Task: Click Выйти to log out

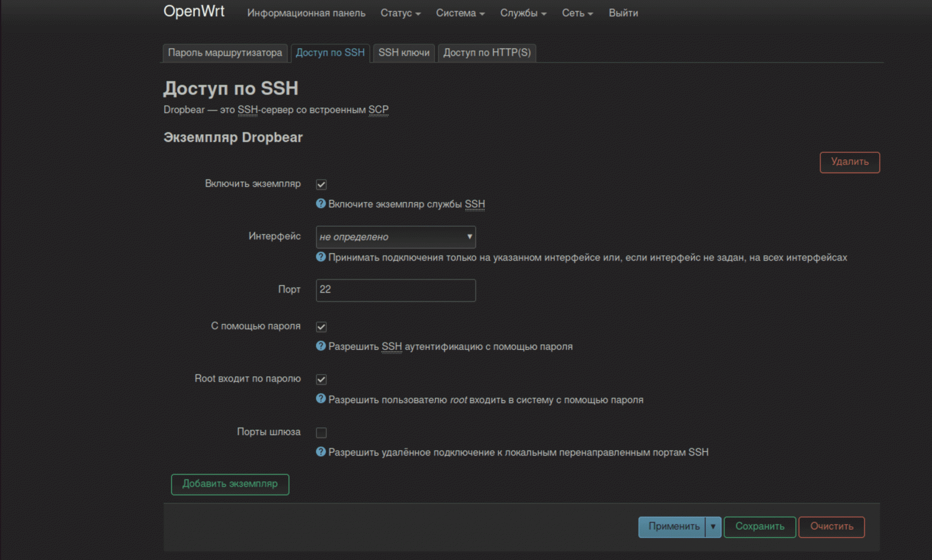Action: (623, 13)
